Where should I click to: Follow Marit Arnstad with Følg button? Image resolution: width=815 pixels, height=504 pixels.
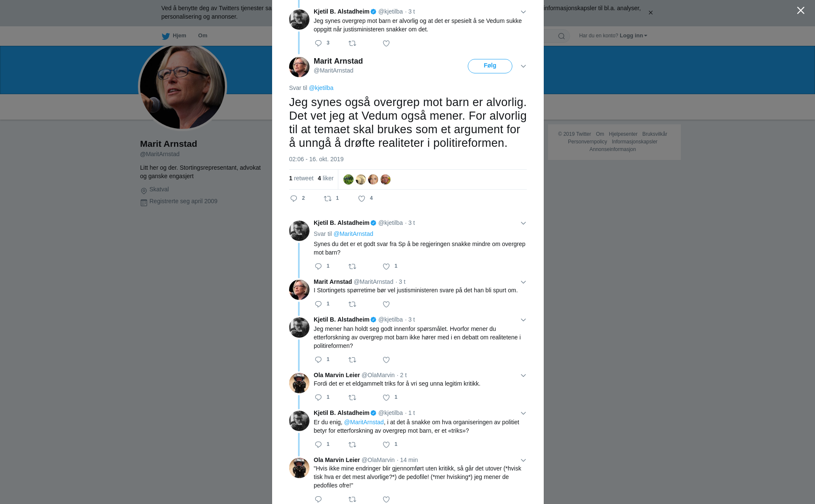click(x=490, y=66)
